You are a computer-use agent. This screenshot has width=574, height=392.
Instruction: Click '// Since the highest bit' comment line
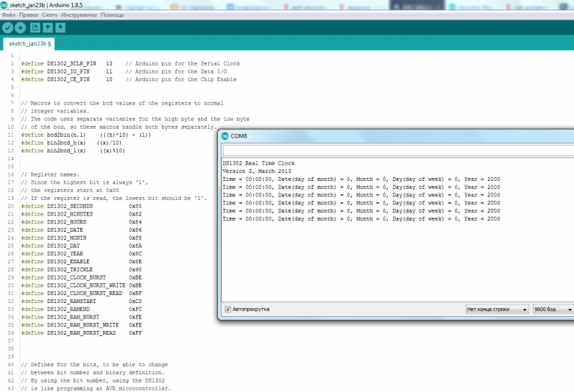84,182
